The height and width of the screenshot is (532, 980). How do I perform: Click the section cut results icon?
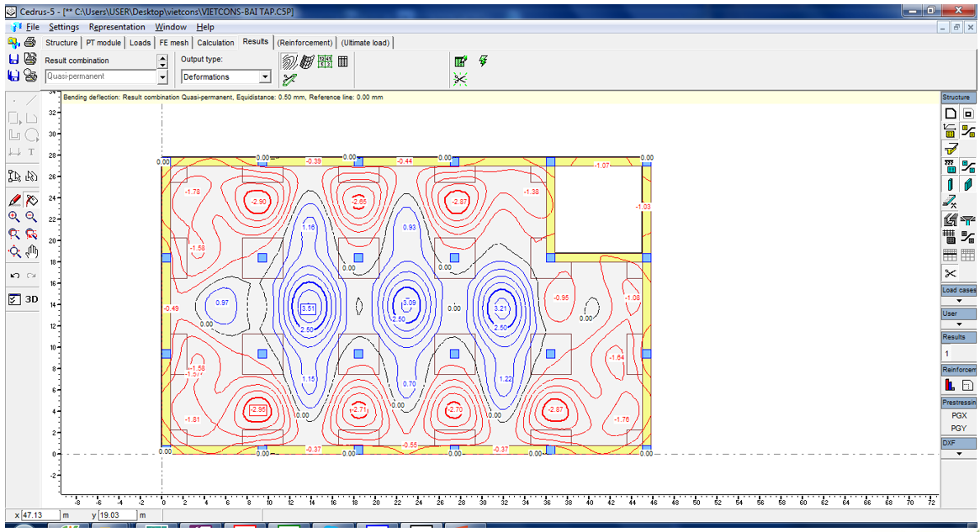pyautogui.click(x=289, y=79)
